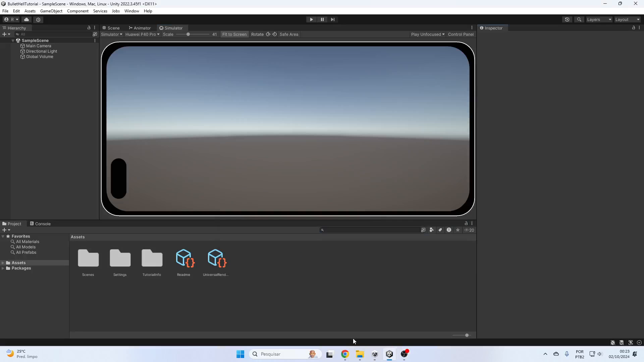The height and width of the screenshot is (362, 644).
Task: Click the Fit to Screen button
Action: tap(234, 34)
